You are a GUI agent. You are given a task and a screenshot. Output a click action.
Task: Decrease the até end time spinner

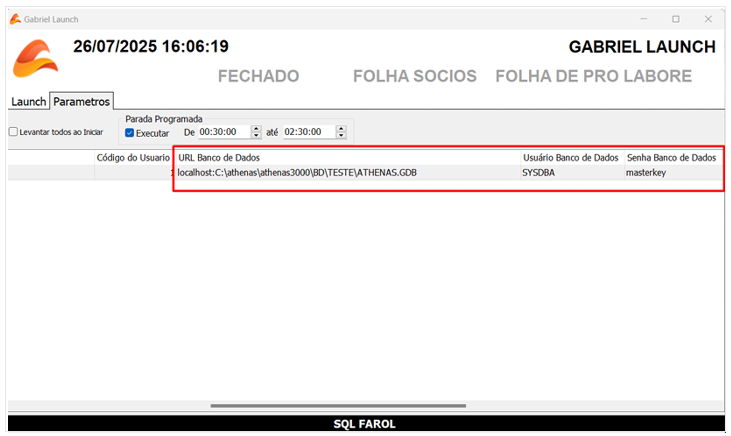(x=341, y=135)
